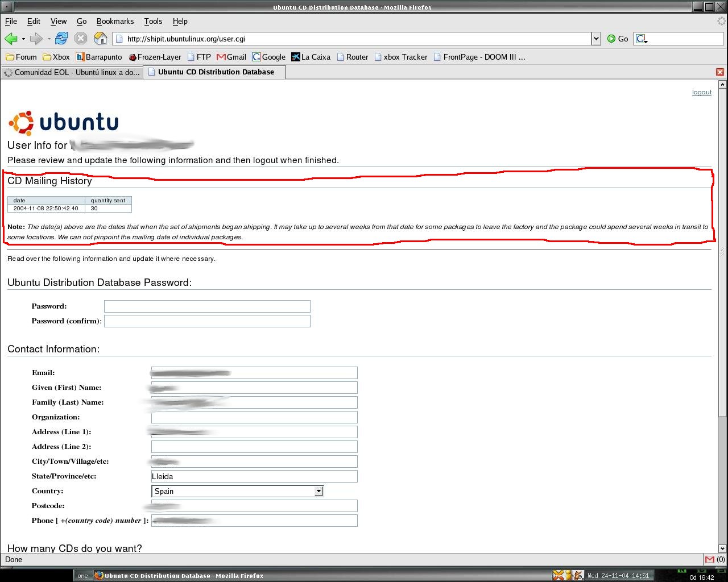Click the Ubuntu logo
Image resolution: width=728 pixels, height=582 pixels.
coord(63,123)
